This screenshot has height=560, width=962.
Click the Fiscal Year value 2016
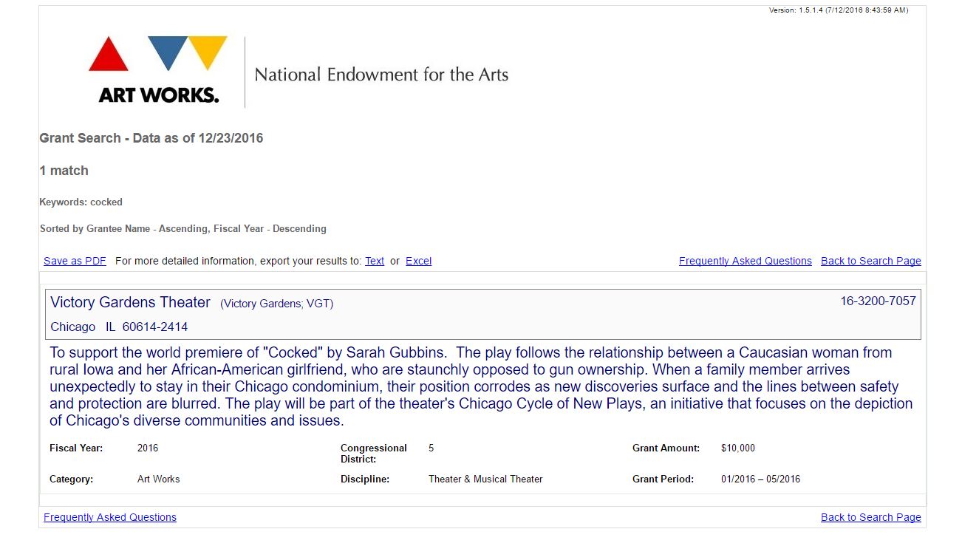pyautogui.click(x=148, y=448)
